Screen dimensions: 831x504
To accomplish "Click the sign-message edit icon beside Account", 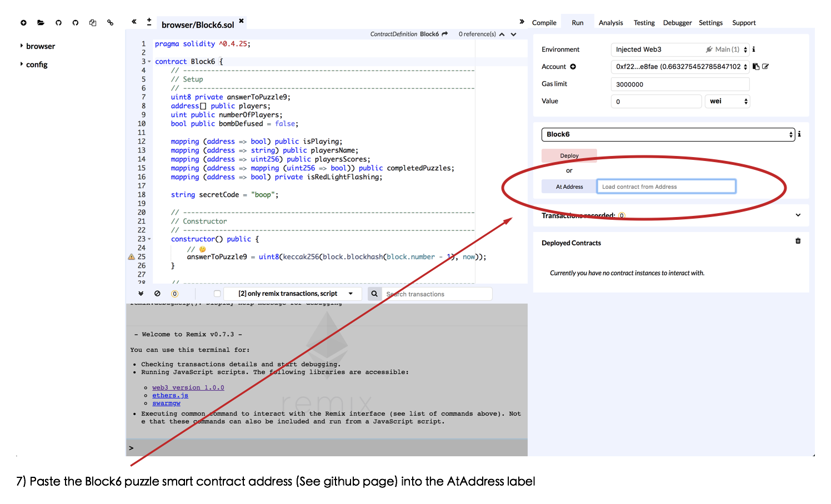I will (x=765, y=67).
